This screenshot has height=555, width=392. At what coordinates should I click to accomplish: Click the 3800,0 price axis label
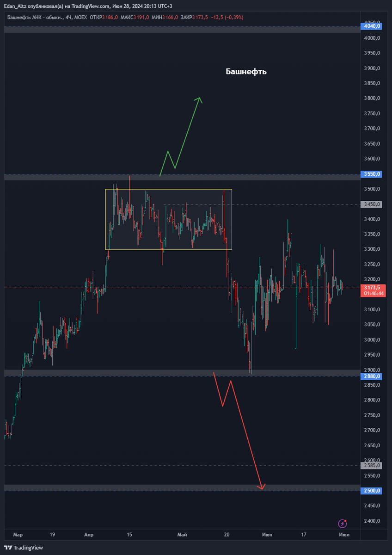[x=372, y=98]
